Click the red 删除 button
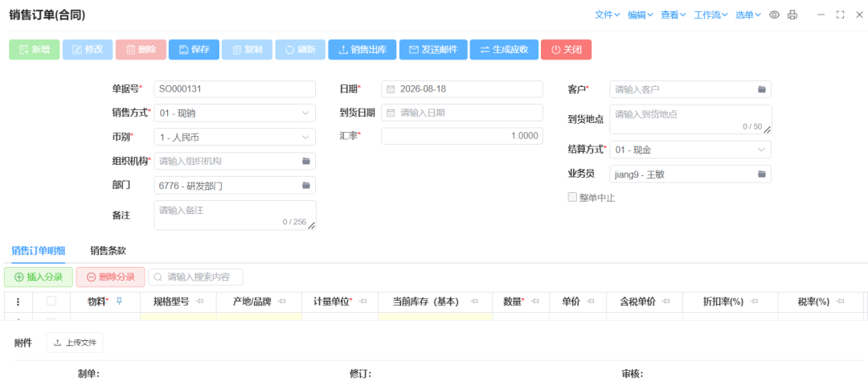The height and width of the screenshot is (386, 868). (x=141, y=49)
